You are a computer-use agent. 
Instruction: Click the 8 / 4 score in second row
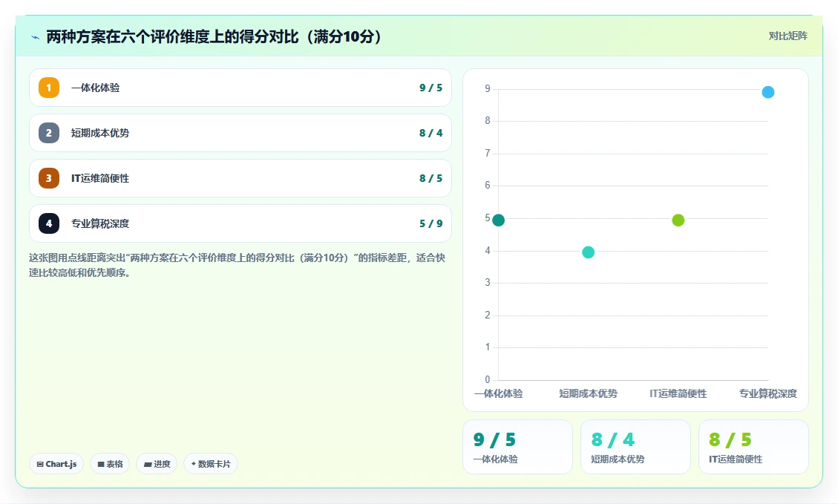(431, 133)
